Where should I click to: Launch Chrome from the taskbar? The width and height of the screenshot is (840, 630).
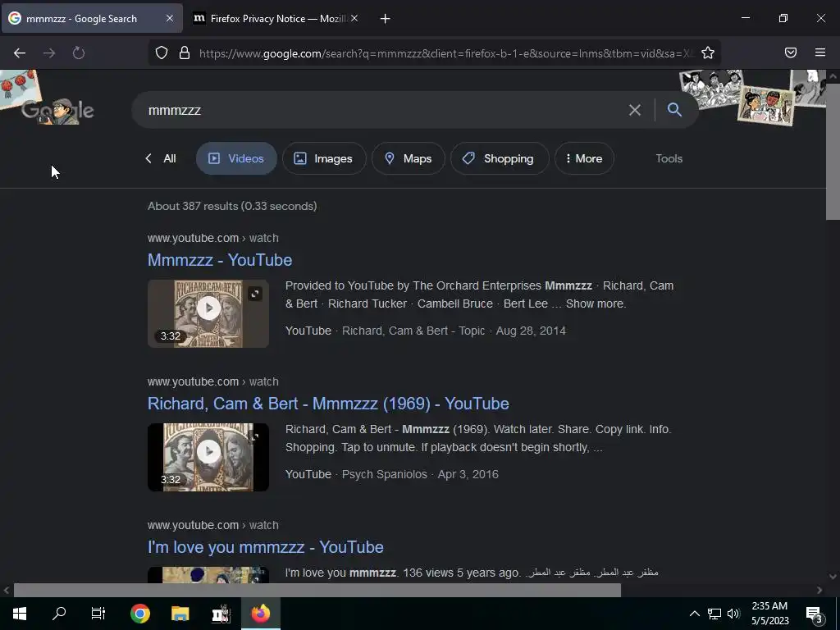click(139, 614)
